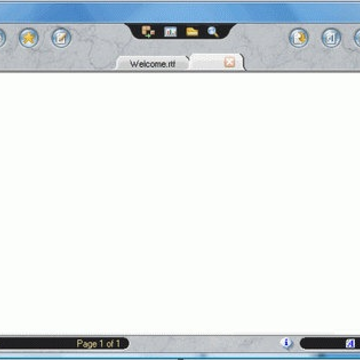Click the round document-with-arrow button
Viewport: 360px width, 360px height.
click(299, 38)
